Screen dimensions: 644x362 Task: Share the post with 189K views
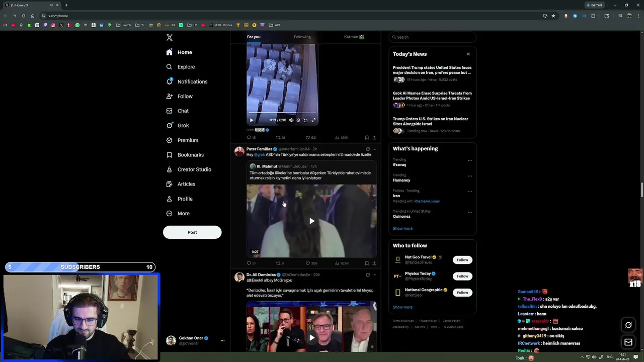[374, 137]
